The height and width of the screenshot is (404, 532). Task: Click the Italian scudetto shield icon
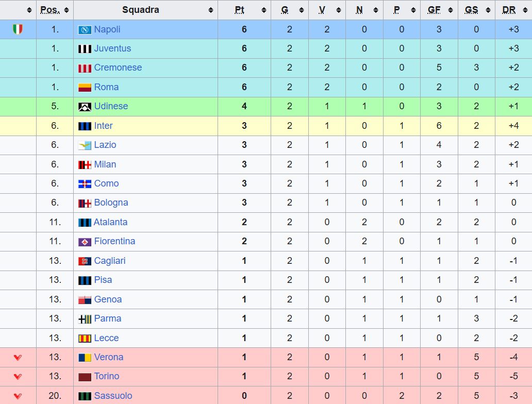18,29
